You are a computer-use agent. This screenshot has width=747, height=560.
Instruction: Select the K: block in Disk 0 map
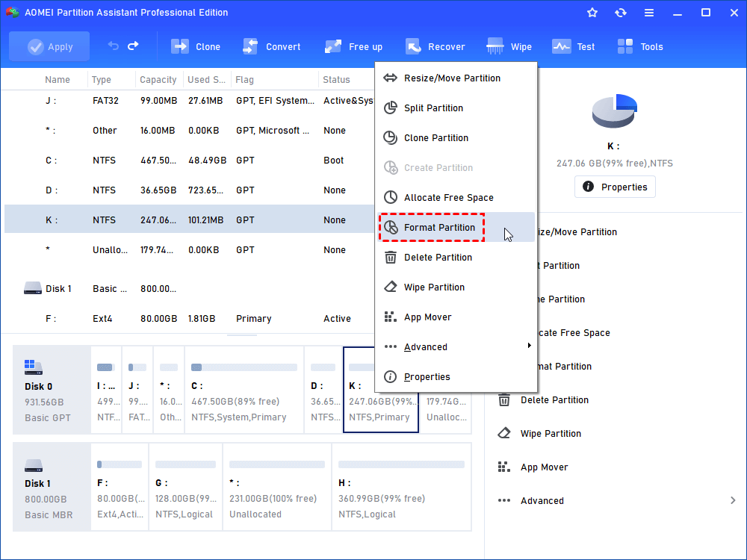[x=381, y=390]
